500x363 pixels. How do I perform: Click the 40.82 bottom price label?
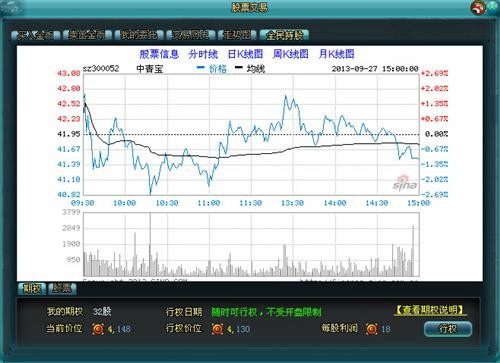(x=69, y=194)
